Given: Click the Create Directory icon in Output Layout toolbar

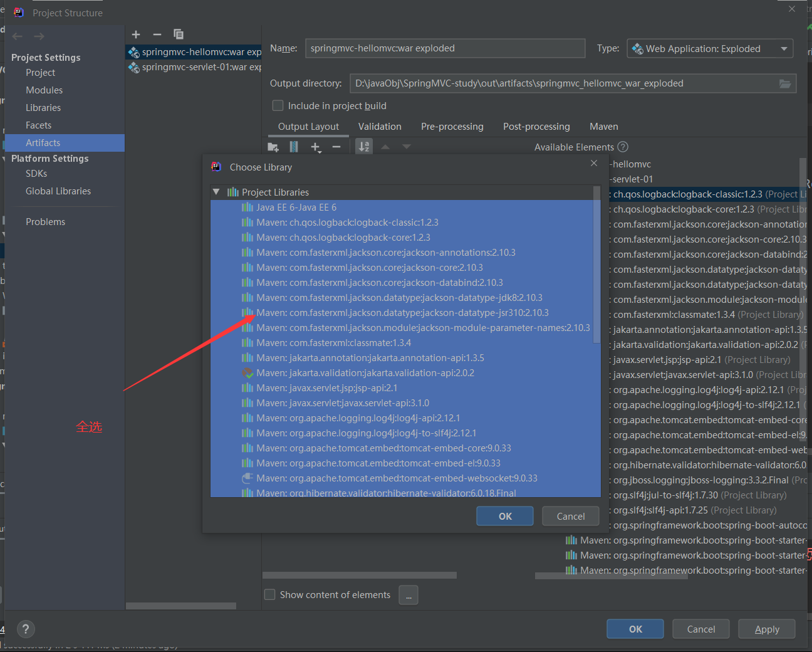Looking at the screenshot, I should 273,147.
